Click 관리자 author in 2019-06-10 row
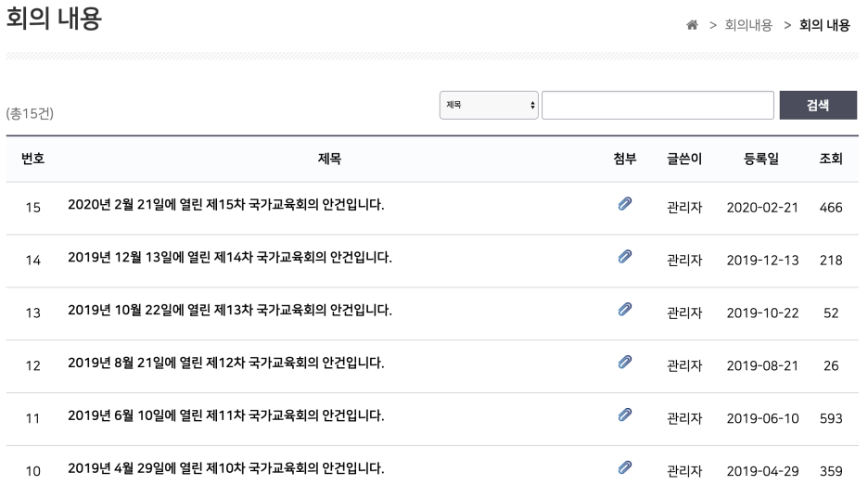Image resolution: width=868 pixels, height=498 pixels. tap(684, 418)
